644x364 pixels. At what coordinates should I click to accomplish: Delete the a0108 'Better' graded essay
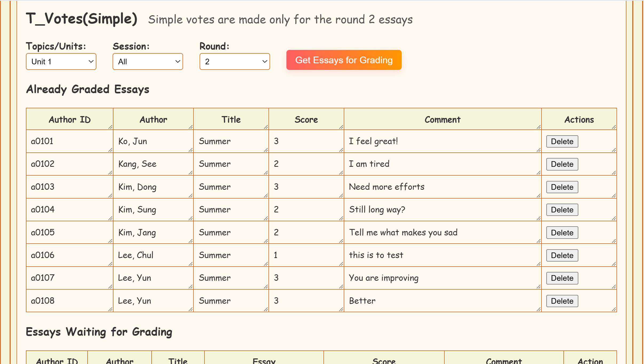562,301
